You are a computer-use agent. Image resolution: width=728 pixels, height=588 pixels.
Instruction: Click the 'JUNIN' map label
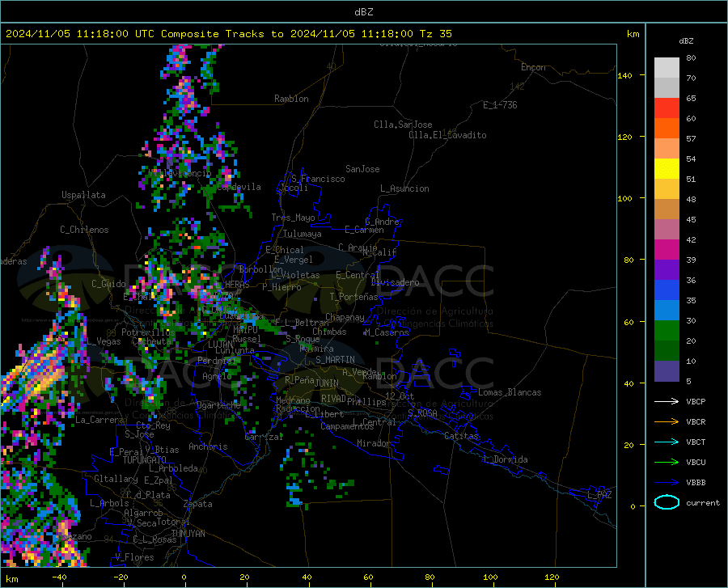click(x=327, y=383)
